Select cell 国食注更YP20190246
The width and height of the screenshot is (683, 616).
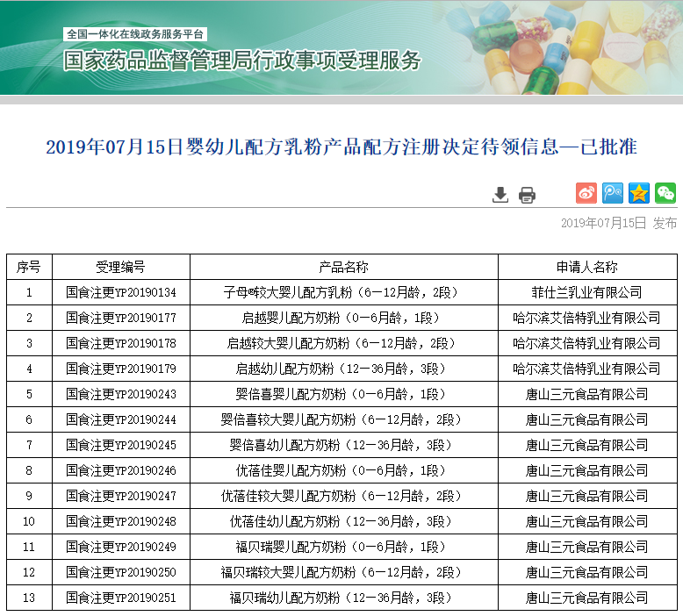[x=121, y=470]
